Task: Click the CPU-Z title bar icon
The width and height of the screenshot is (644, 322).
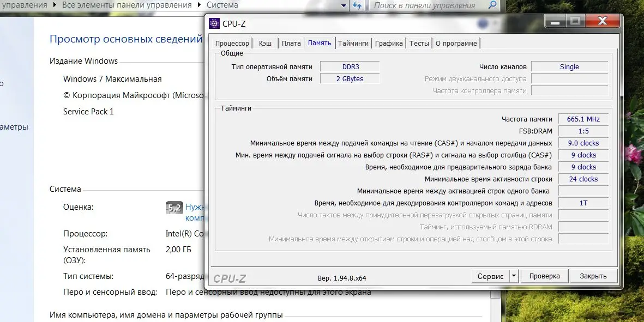Action: click(214, 23)
